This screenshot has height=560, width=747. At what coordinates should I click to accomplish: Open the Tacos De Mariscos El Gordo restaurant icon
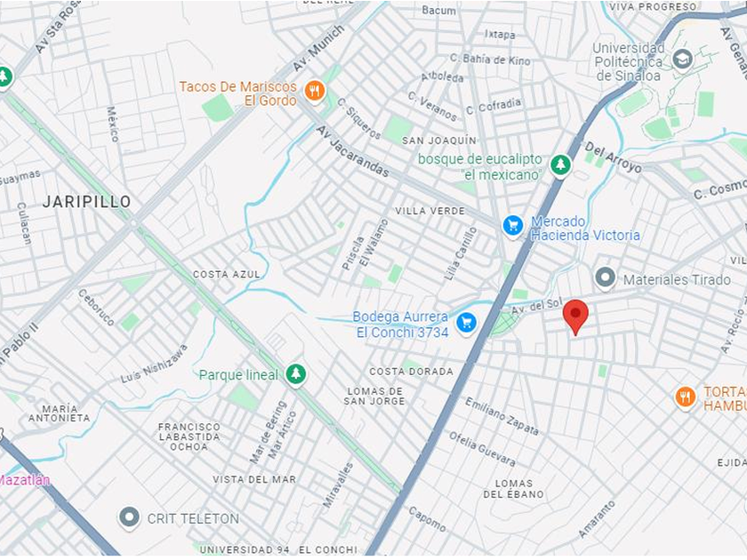click(315, 90)
